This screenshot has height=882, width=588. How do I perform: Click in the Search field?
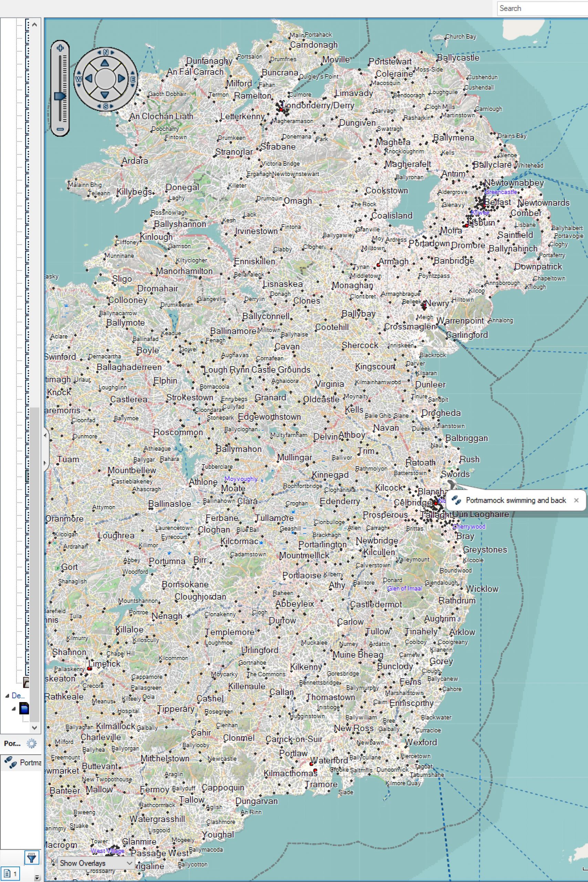pos(542,8)
